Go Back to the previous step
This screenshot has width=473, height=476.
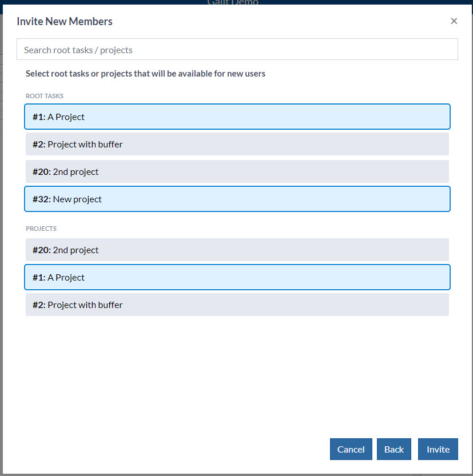coord(393,449)
